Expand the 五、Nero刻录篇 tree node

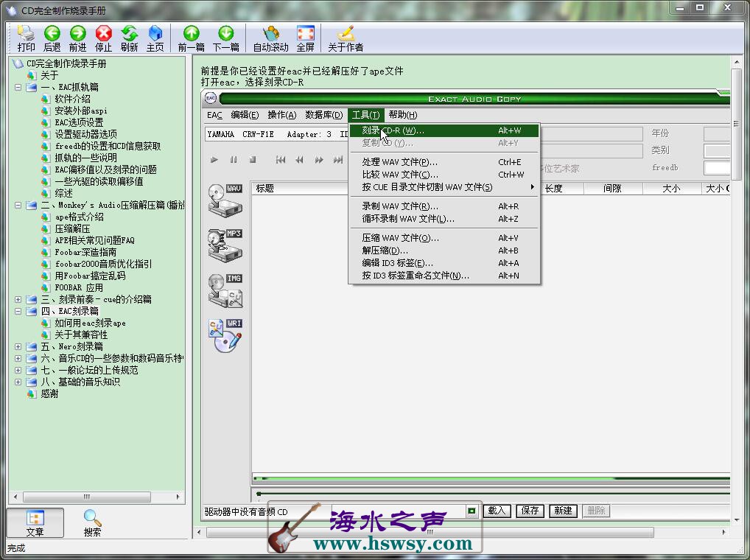pyautogui.click(x=18, y=347)
